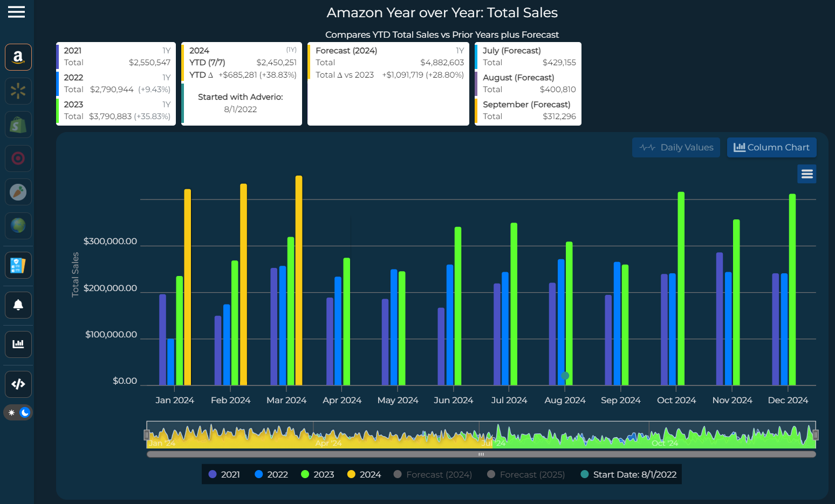The height and width of the screenshot is (504, 835).
Task: Show Forecast (2024) series in legend
Action: point(433,474)
